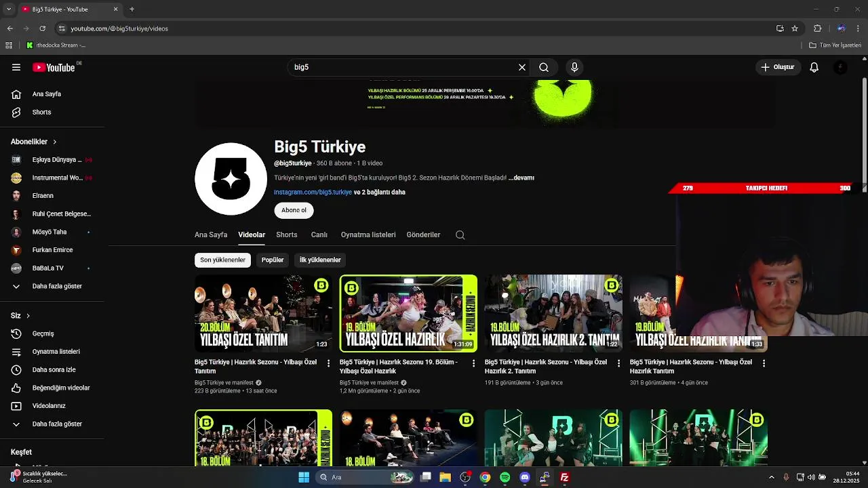Open Discord from the taskbar

pos(524,477)
